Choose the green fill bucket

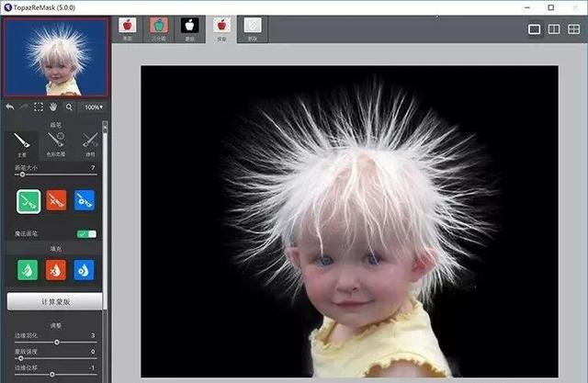tap(28, 270)
